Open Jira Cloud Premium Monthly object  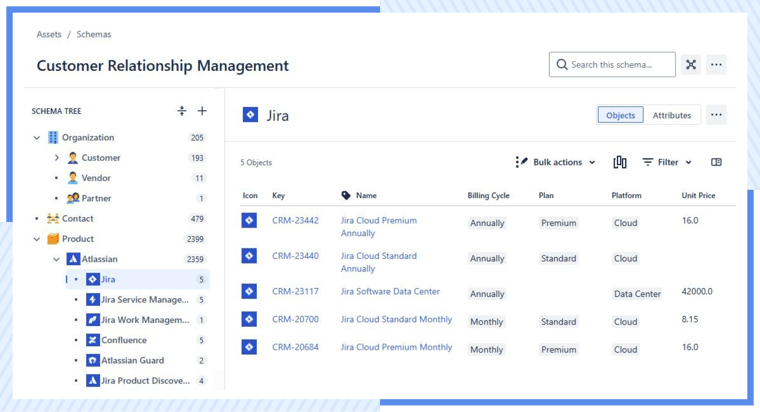coord(396,347)
